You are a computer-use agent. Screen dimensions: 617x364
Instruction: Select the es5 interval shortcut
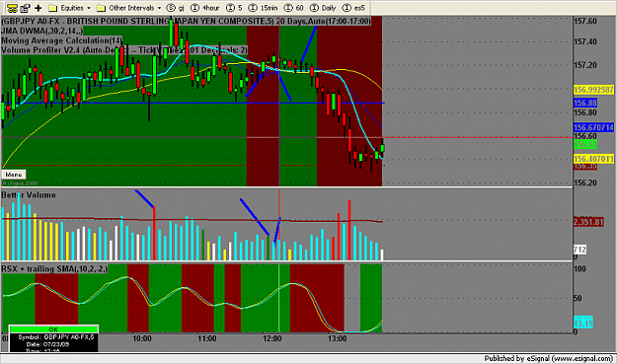(x=353, y=8)
